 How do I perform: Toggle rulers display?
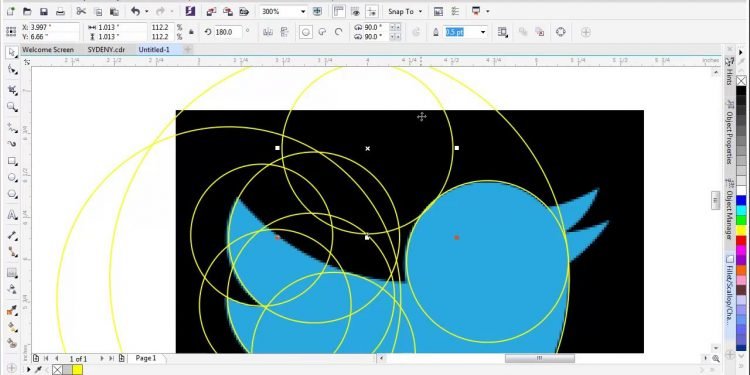[x=339, y=11]
